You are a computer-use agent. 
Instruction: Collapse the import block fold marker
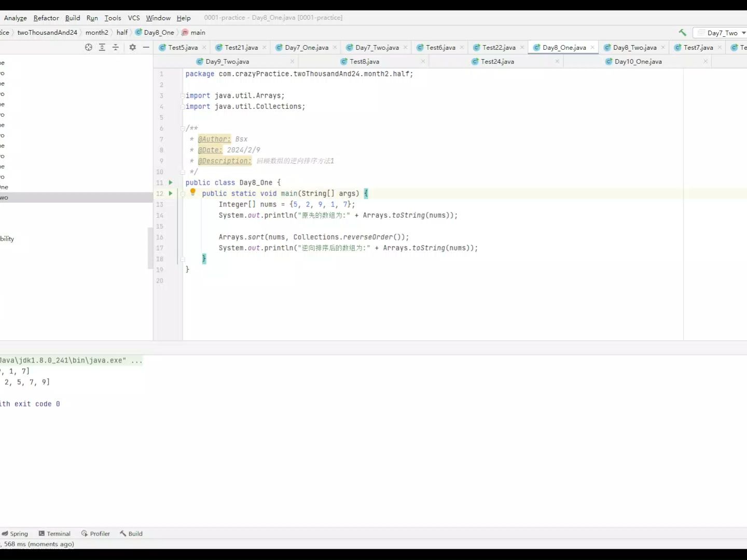(183, 95)
